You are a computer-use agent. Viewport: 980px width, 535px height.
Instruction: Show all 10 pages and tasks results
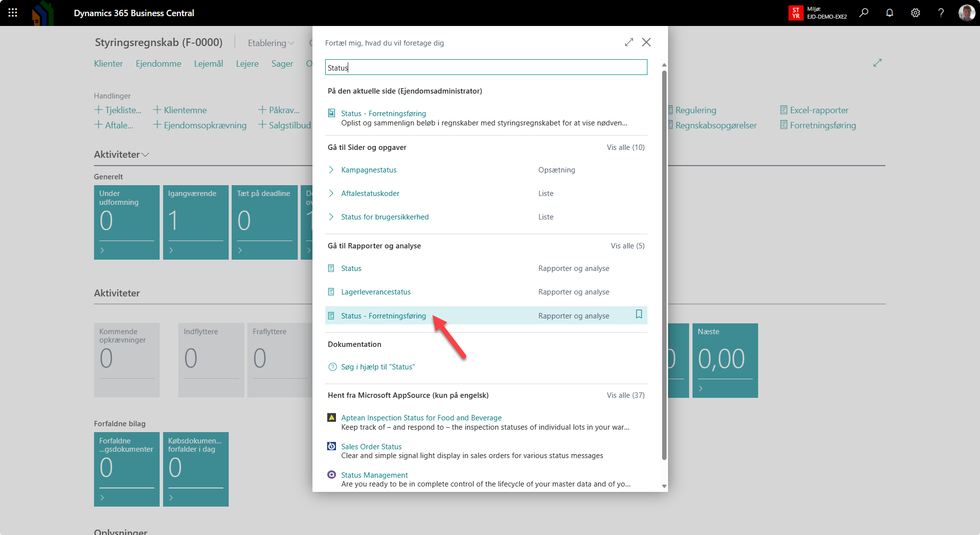click(x=625, y=147)
